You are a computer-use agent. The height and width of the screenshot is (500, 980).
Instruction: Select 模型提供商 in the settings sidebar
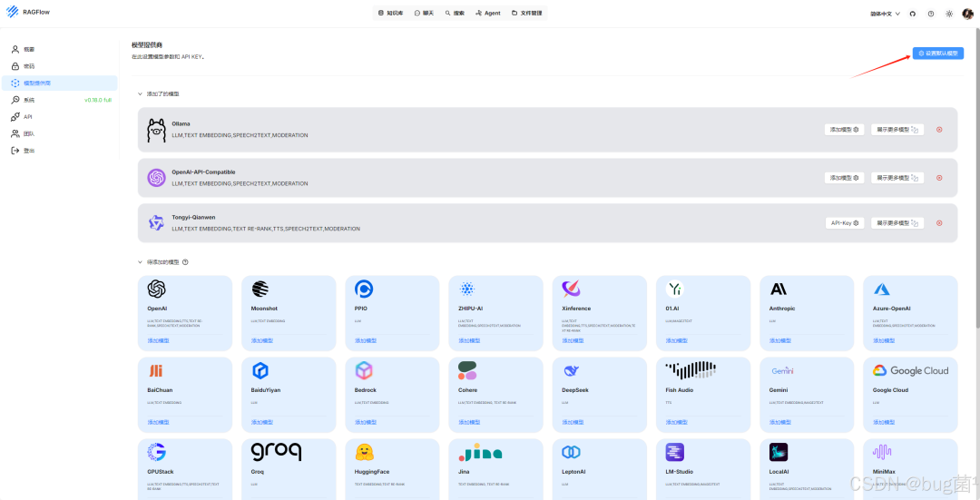[x=59, y=83]
